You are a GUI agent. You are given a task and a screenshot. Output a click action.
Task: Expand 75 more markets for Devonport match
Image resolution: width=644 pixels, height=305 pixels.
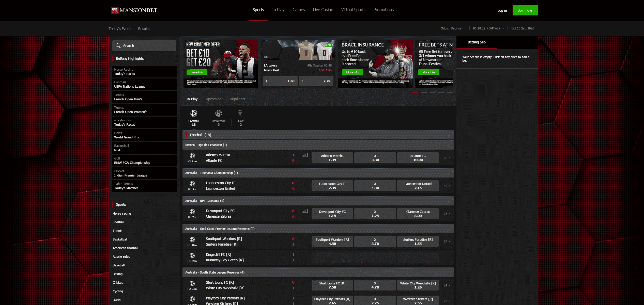[x=447, y=214]
